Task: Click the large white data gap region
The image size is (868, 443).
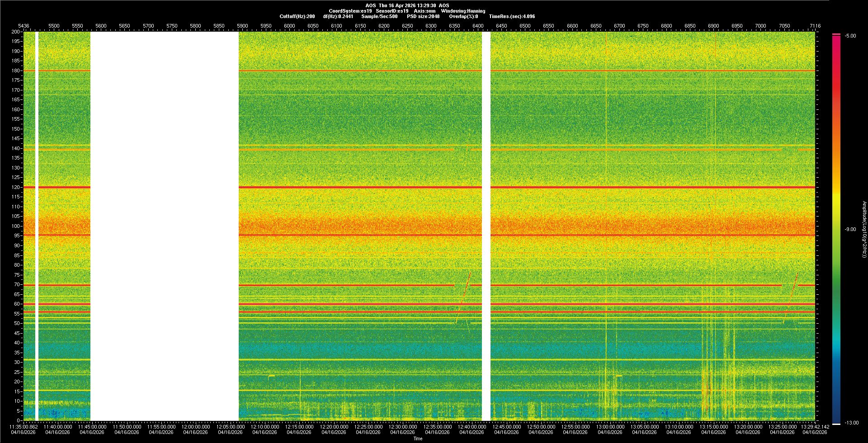Action: (165, 226)
